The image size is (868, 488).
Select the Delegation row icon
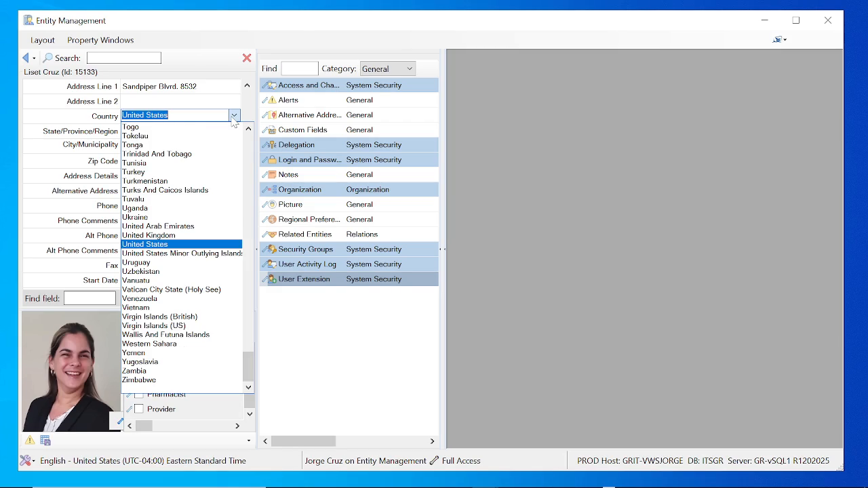click(x=271, y=145)
